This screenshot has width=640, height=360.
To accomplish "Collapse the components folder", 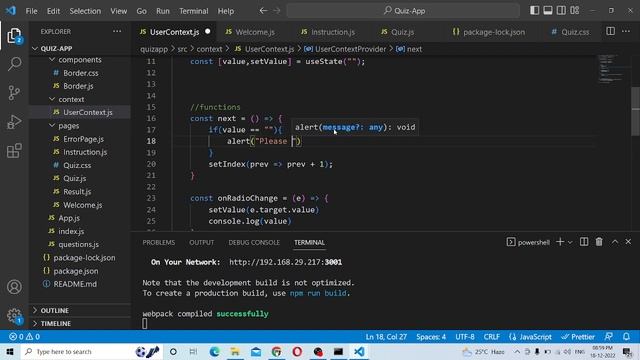I will pyautogui.click(x=80, y=60).
